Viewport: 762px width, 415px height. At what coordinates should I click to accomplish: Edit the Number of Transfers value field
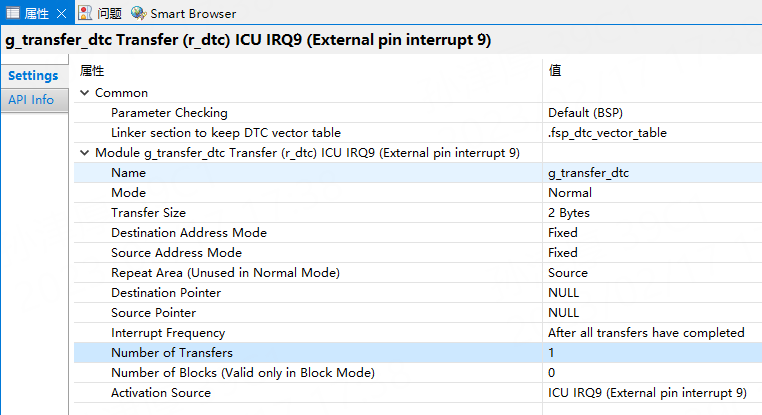click(650, 353)
